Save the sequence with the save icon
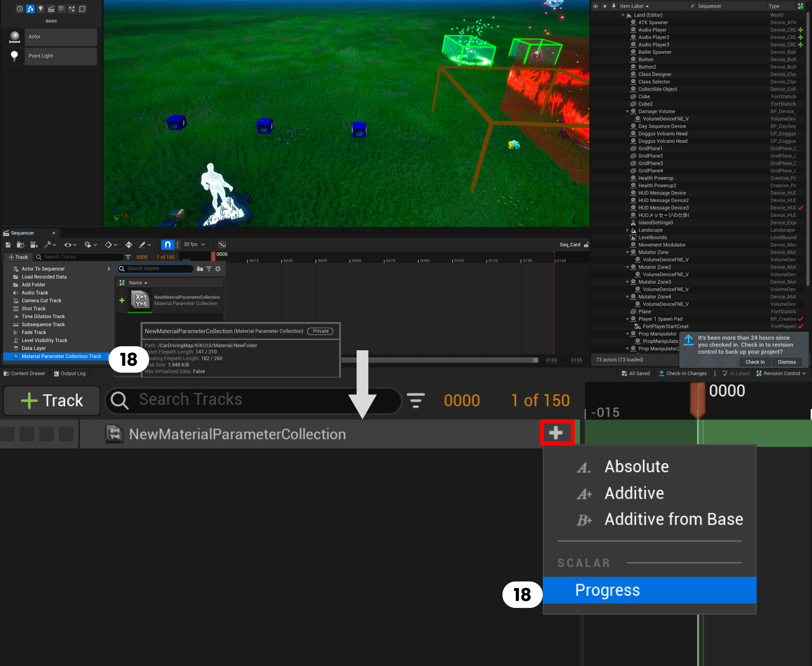 tap(8, 244)
